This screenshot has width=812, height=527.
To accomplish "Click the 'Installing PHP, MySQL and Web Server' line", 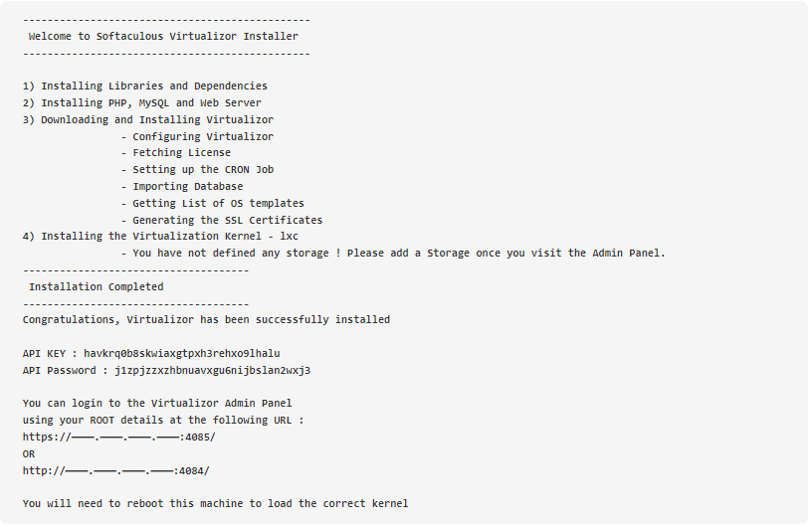I will click(x=142, y=103).
